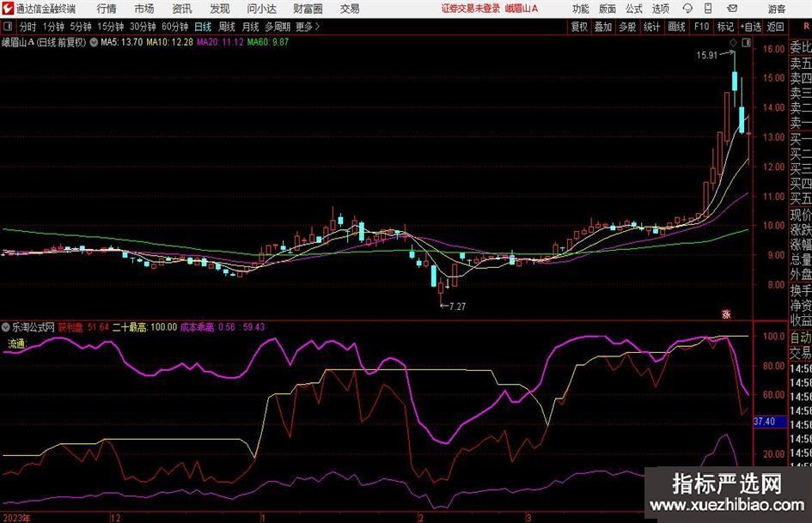Switch to the 周线 weekly chart tab

[226, 27]
